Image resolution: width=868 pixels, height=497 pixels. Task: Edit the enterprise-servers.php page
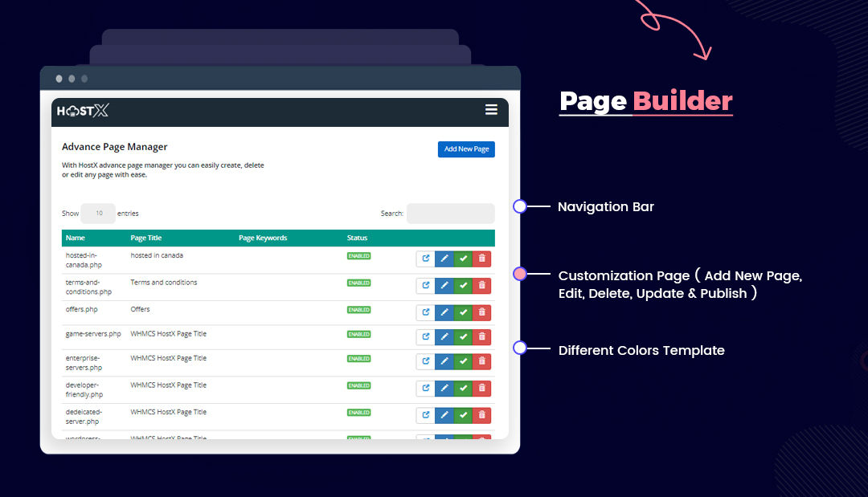coord(444,361)
